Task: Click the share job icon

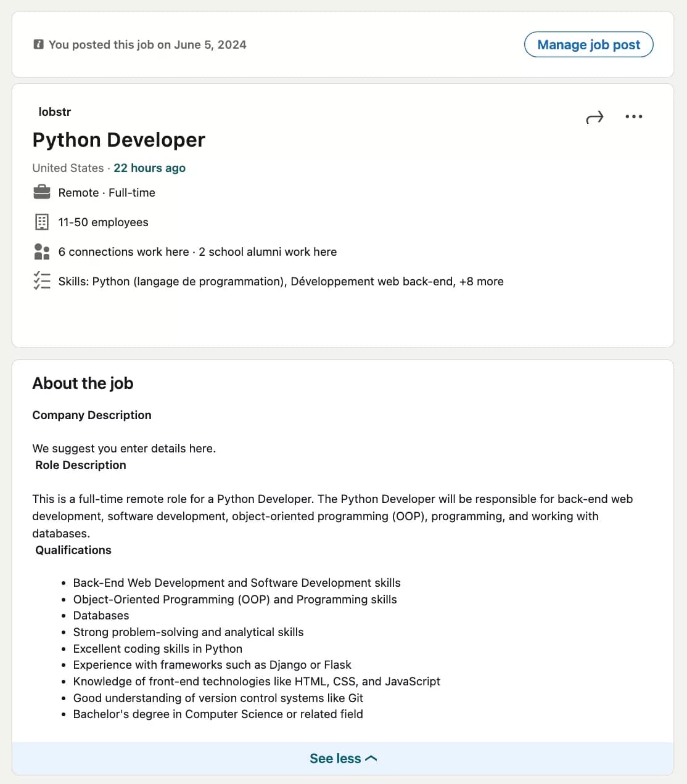Action: pyautogui.click(x=594, y=116)
